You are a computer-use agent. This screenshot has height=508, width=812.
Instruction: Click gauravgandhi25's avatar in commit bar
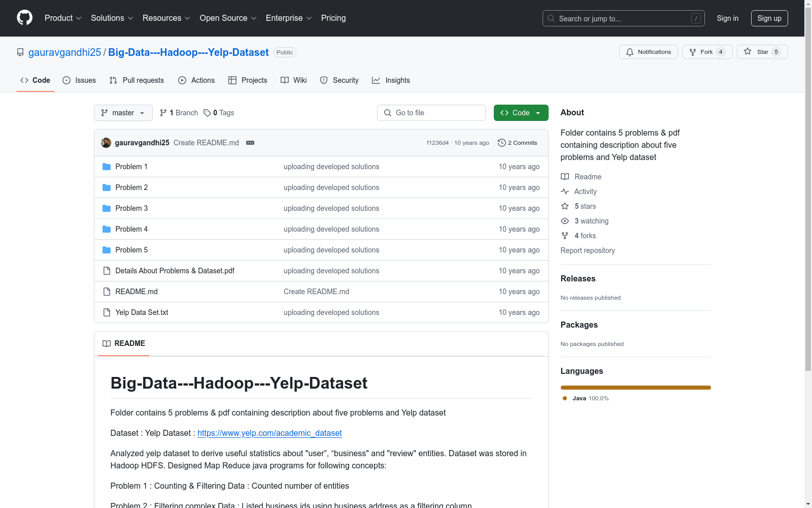106,143
